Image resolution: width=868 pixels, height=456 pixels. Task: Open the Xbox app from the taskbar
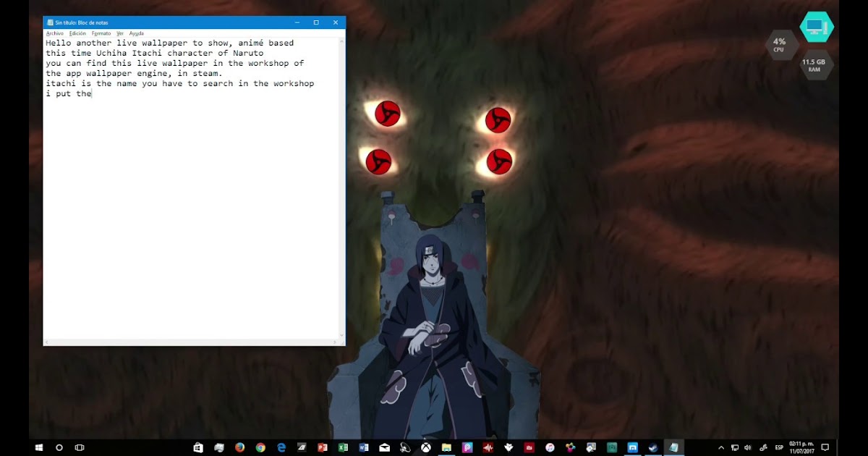(x=426, y=448)
